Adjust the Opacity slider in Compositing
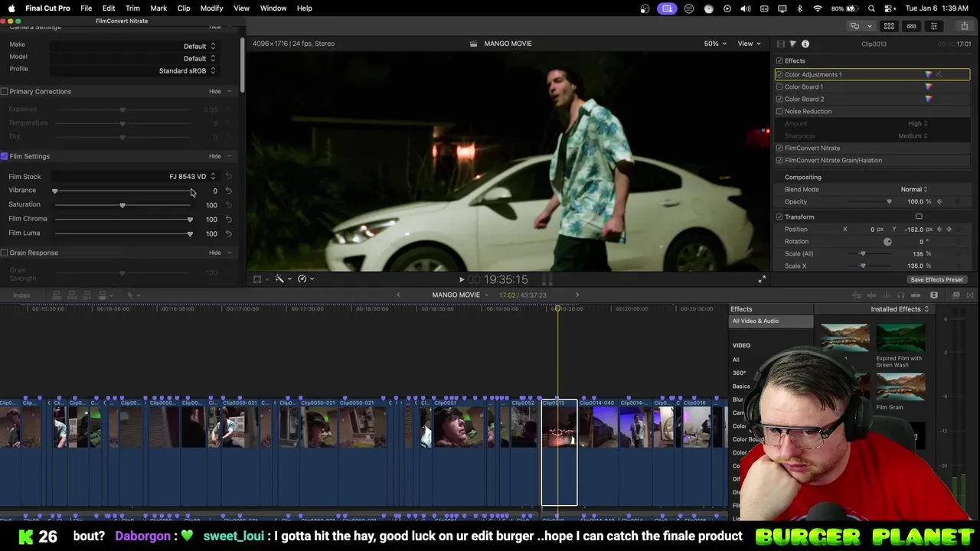Screen dimensions: 980x551 coord(889,201)
